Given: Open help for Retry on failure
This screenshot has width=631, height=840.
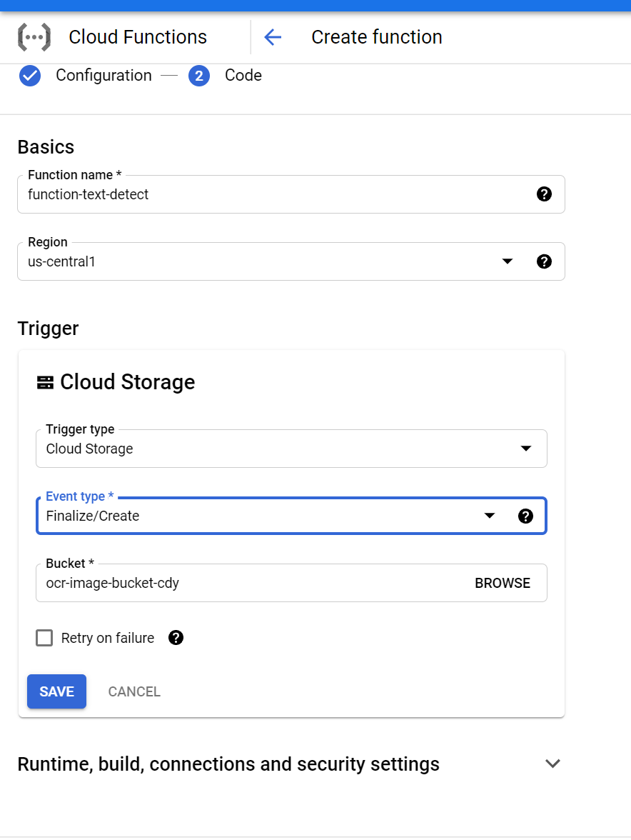Looking at the screenshot, I should click(176, 637).
